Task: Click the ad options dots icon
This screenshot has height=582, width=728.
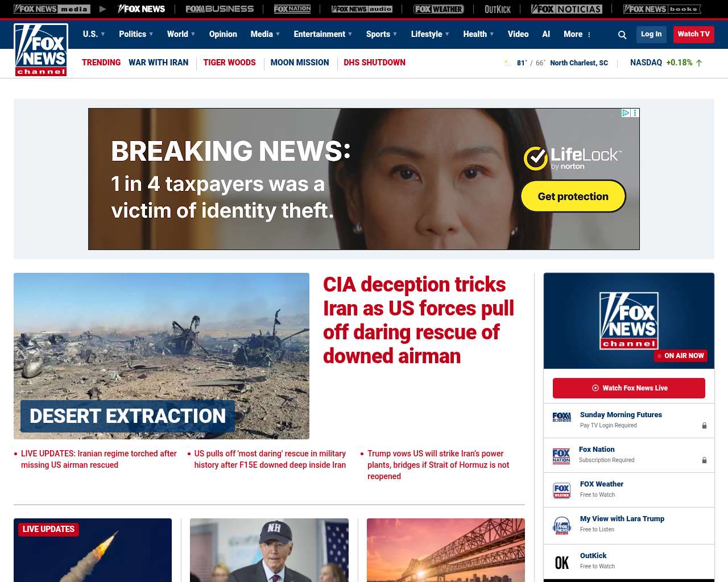Action: coord(635,113)
